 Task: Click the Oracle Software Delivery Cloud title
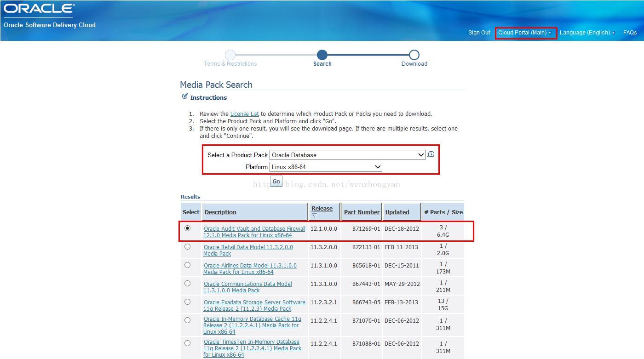(x=50, y=25)
